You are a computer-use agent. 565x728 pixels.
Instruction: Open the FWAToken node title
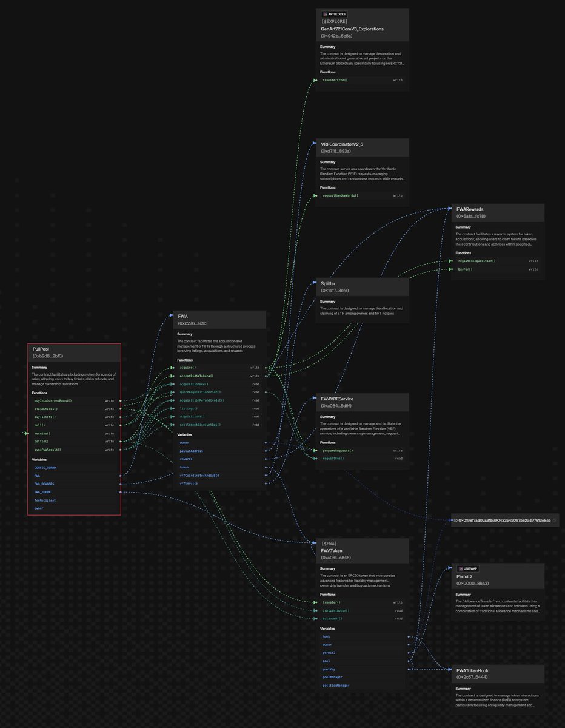[332, 550]
